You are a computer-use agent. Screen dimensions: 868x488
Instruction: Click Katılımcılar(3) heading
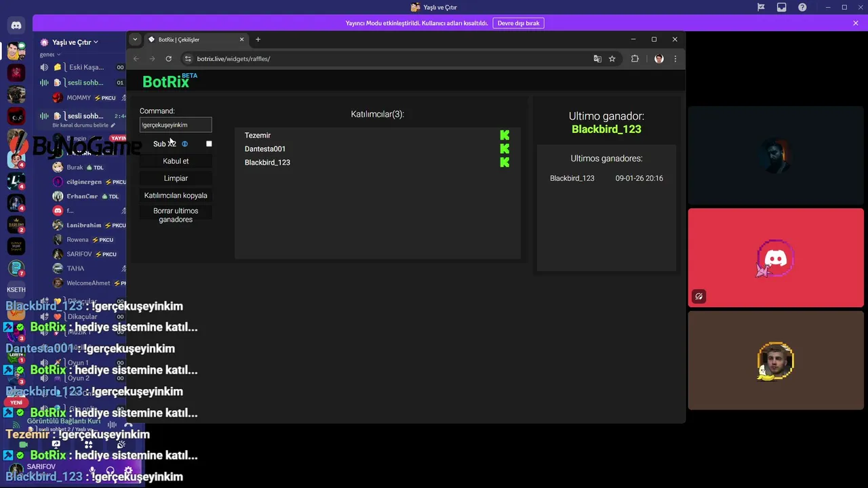[378, 114]
